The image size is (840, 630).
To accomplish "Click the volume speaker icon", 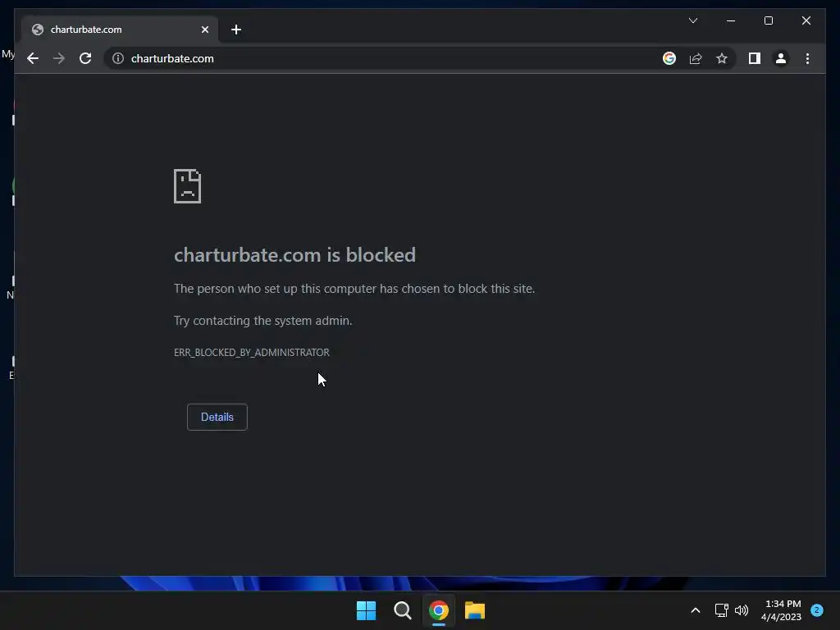I will [742, 610].
